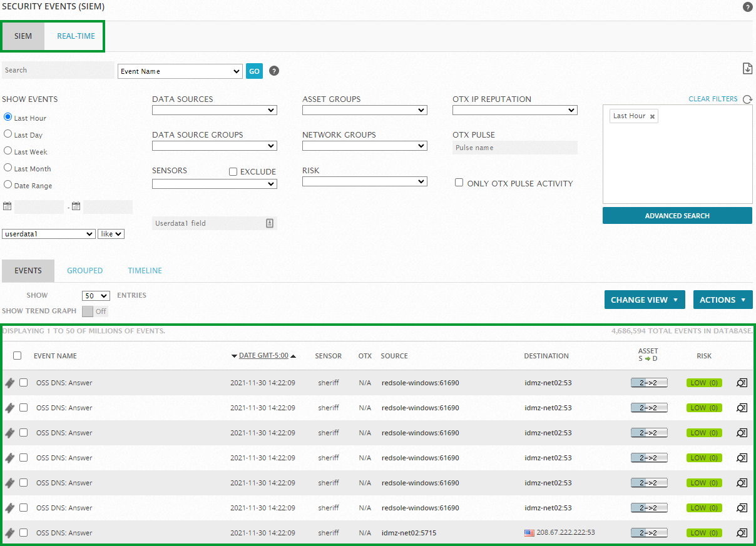Select the Date Range radio button
This screenshot has width=756, height=546.
8,185
